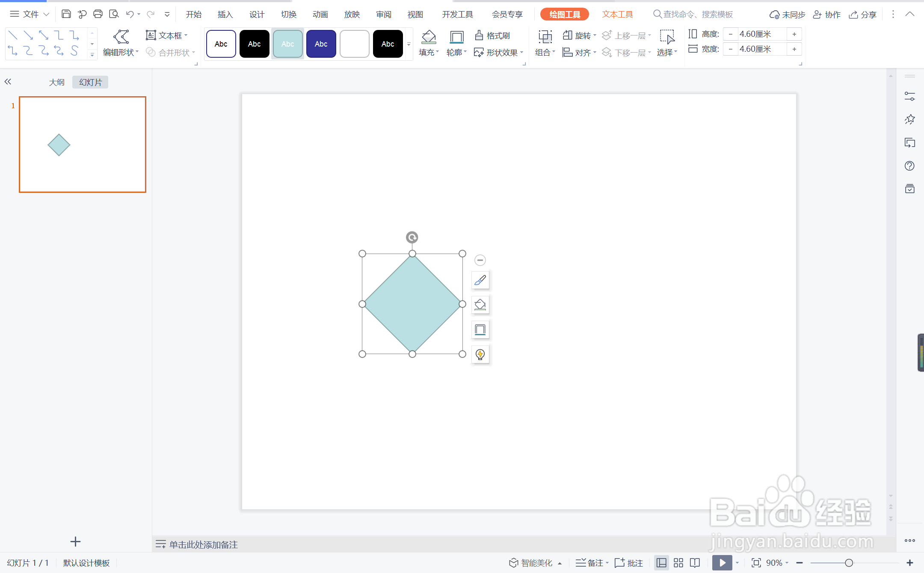Image resolution: width=924 pixels, height=573 pixels.
Task: Click the Save icon in quick toolbar
Action: click(x=66, y=14)
